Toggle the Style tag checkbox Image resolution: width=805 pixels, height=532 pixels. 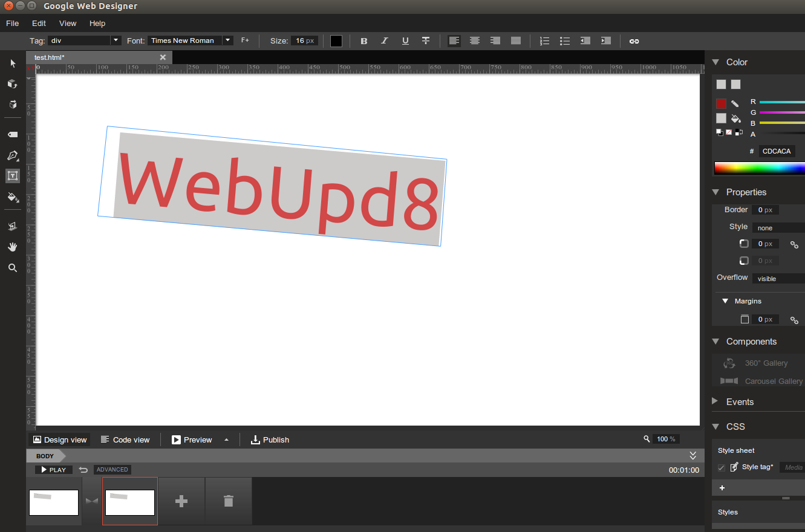click(x=721, y=467)
